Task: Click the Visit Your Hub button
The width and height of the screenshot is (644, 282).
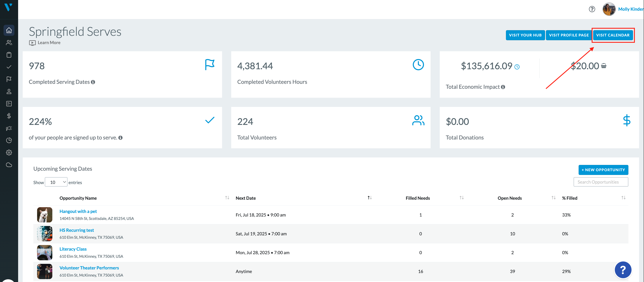Action: 525,35
